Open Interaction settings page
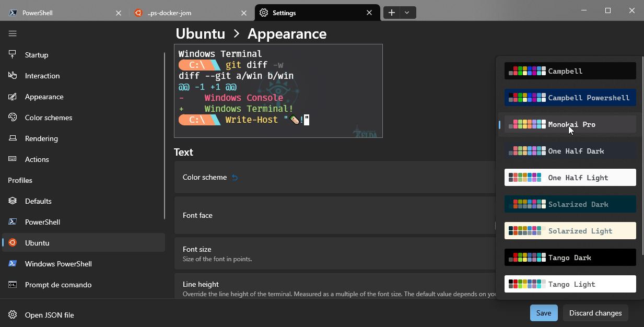 (x=84, y=76)
